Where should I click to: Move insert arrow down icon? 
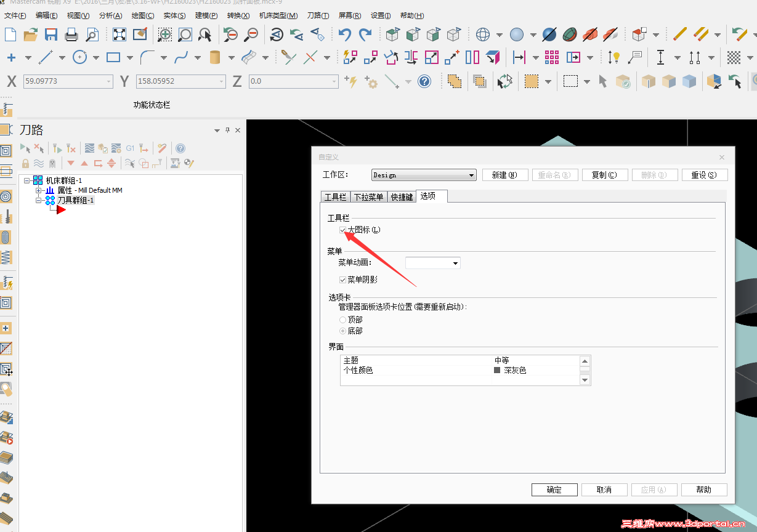point(71,163)
